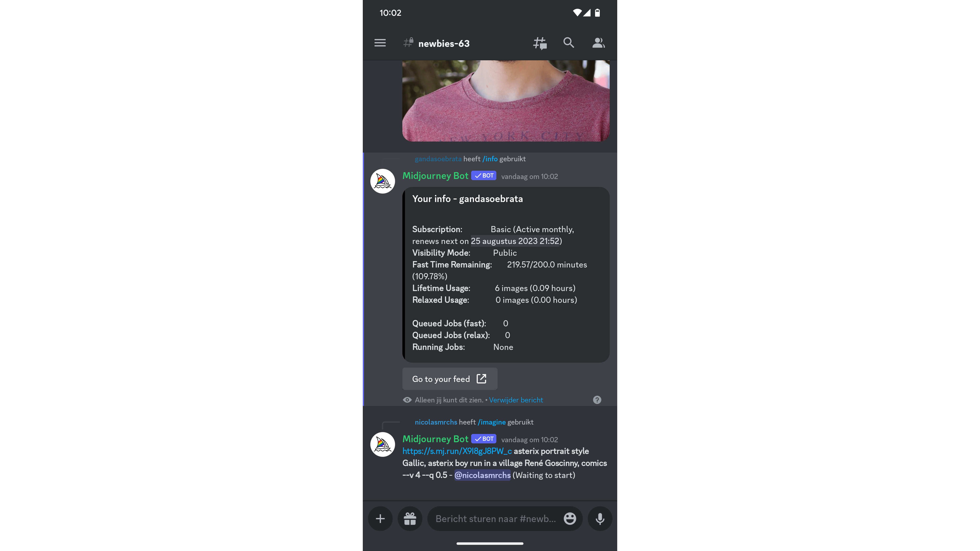The height and width of the screenshot is (551, 980).
Task: Focus the Bericht sturen message field
Action: [x=495, y=519]
